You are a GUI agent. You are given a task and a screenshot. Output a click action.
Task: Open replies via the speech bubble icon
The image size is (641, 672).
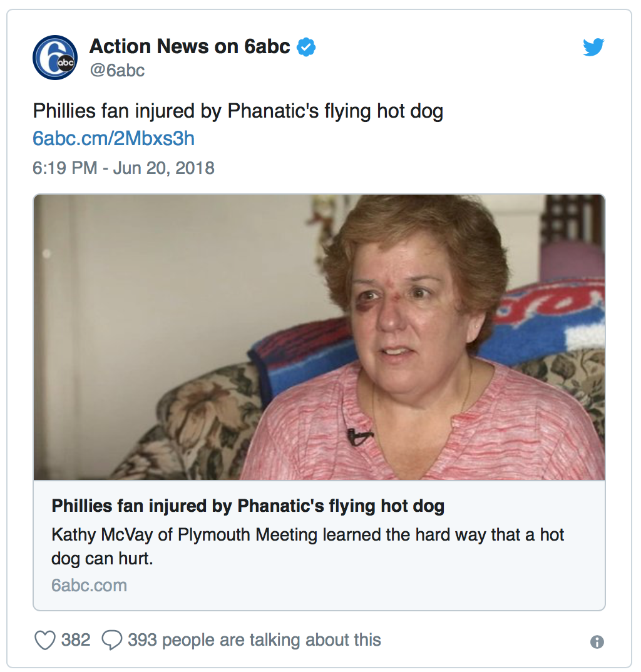click(112, 640)
